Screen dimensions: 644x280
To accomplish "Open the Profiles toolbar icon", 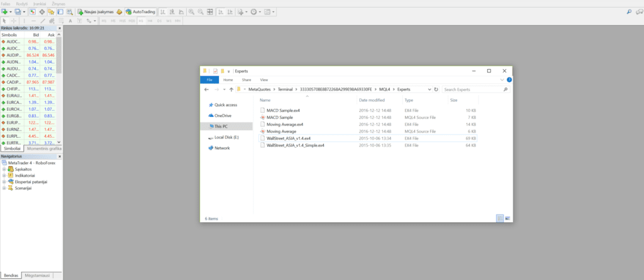I will click(17, 12).
